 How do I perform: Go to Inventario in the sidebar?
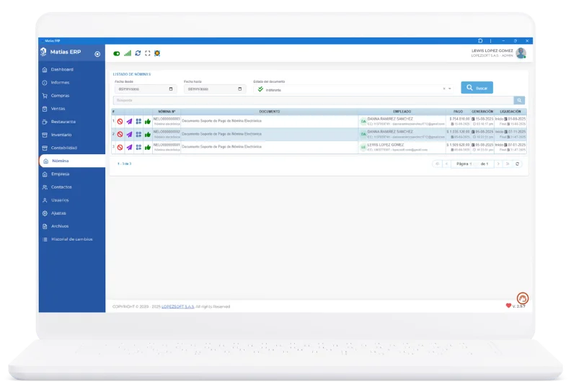point(61,135)
